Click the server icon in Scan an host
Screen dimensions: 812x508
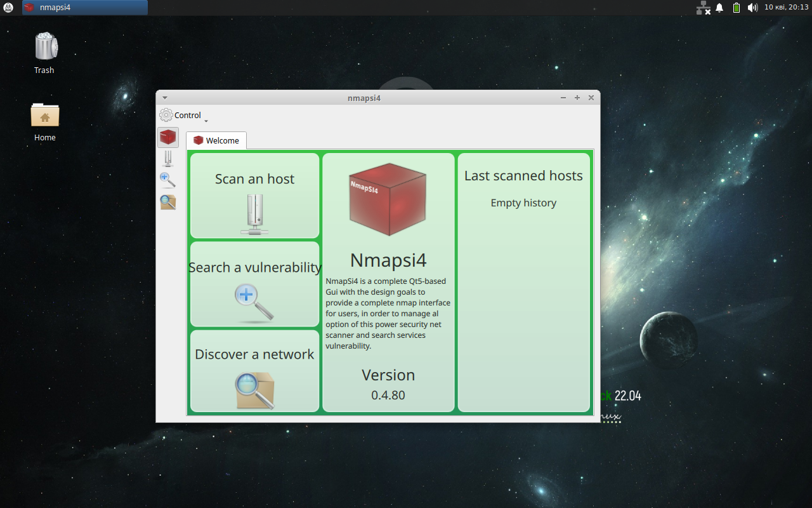254,214
